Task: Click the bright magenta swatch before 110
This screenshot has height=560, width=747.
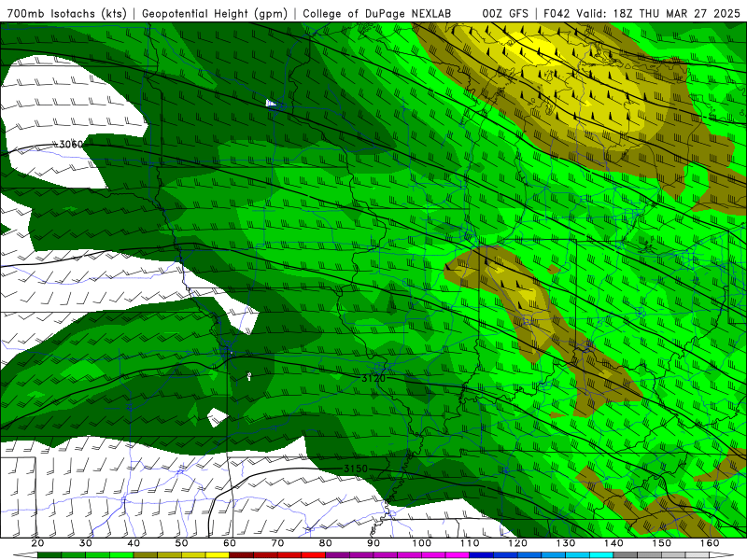Action: click(x=458, y=555)
